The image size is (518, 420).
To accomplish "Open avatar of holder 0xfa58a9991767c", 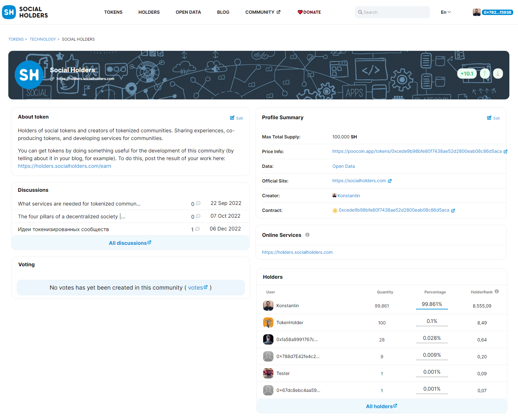I will [x=268, y=339].
